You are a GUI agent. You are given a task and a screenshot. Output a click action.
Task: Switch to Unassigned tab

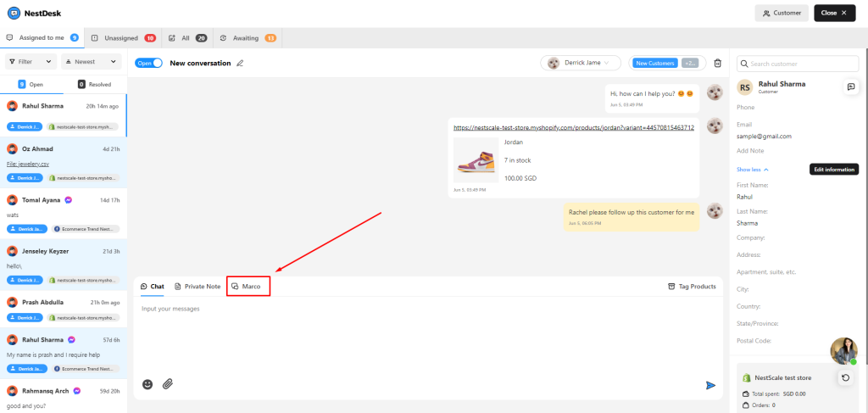pos(124,38)
